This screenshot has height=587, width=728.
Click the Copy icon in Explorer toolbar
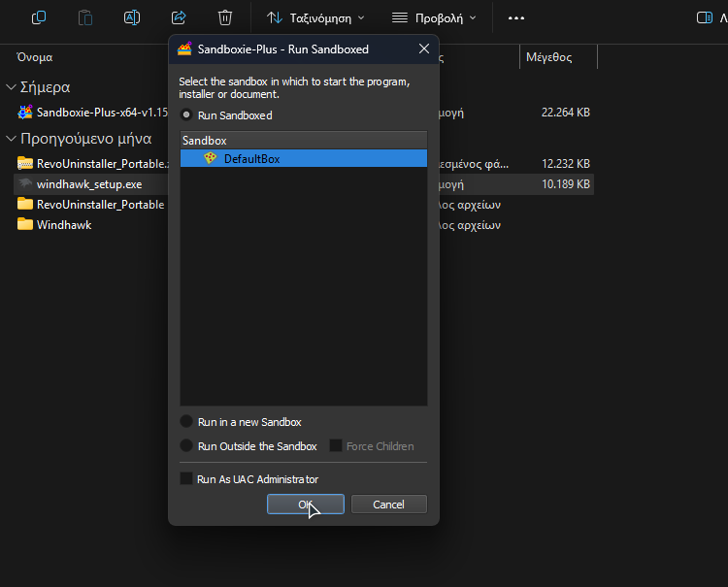point(39,18)
